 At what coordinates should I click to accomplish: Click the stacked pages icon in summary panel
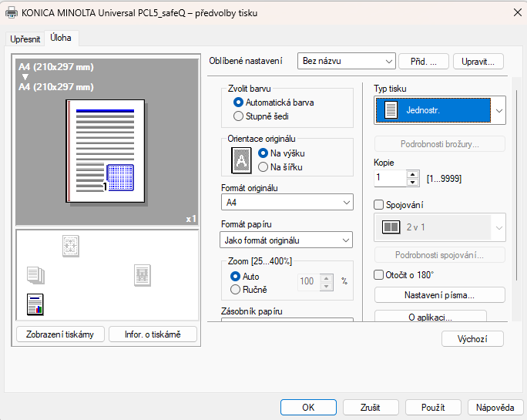(x=35, y=274)
